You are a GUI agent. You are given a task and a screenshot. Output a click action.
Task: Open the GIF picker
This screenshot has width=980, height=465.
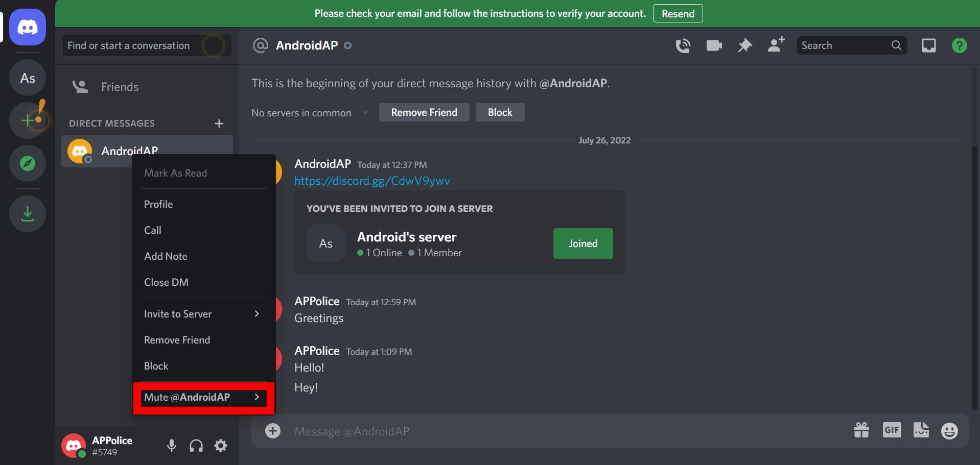(892, 430)
